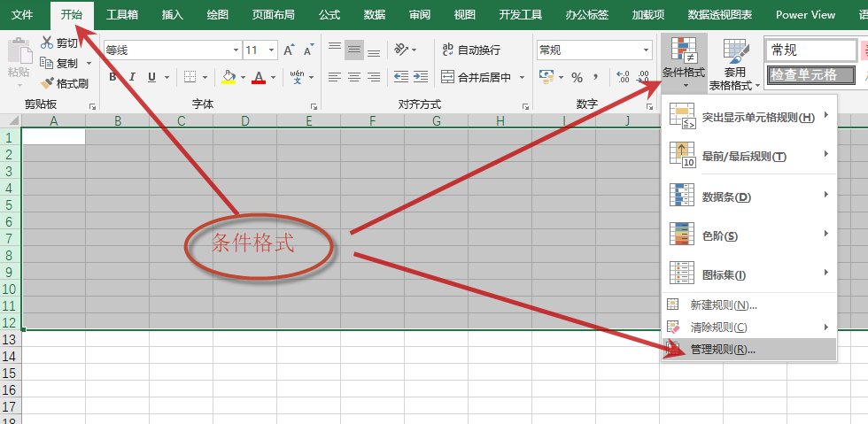Screen dimensions: 868x424
Task: Switch to the 开发工具 tab
Action: [x=521, y=14]
